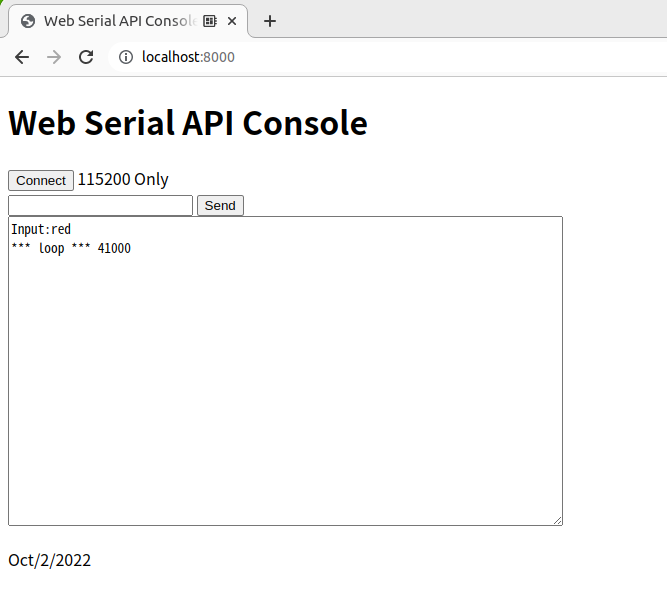This screenshot has height=594, width=667.
Task: Click the 'Web Serial API Console' heading
Action: [x=188, y=123]
